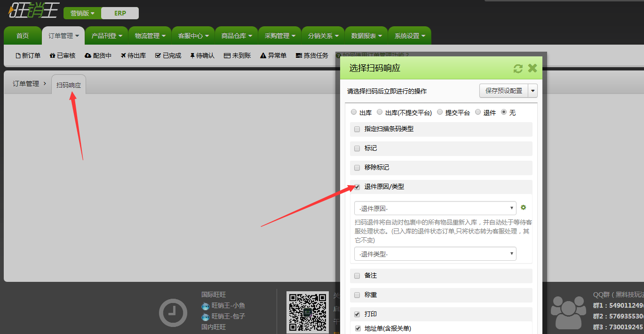Switch to the ERP mode tab
Image resolution: width=644 pixels, height=334 pixels.
coord(120,13)
